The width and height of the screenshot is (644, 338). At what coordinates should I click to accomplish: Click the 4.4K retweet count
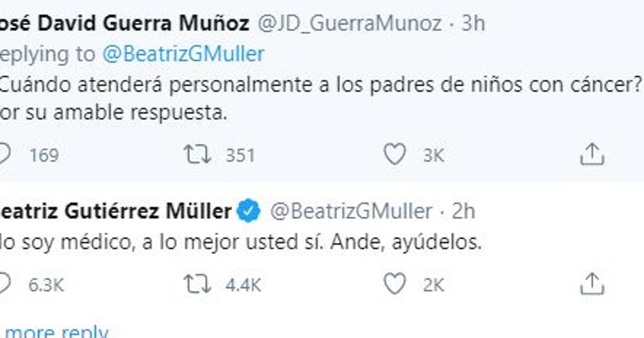tap(243, 285)
